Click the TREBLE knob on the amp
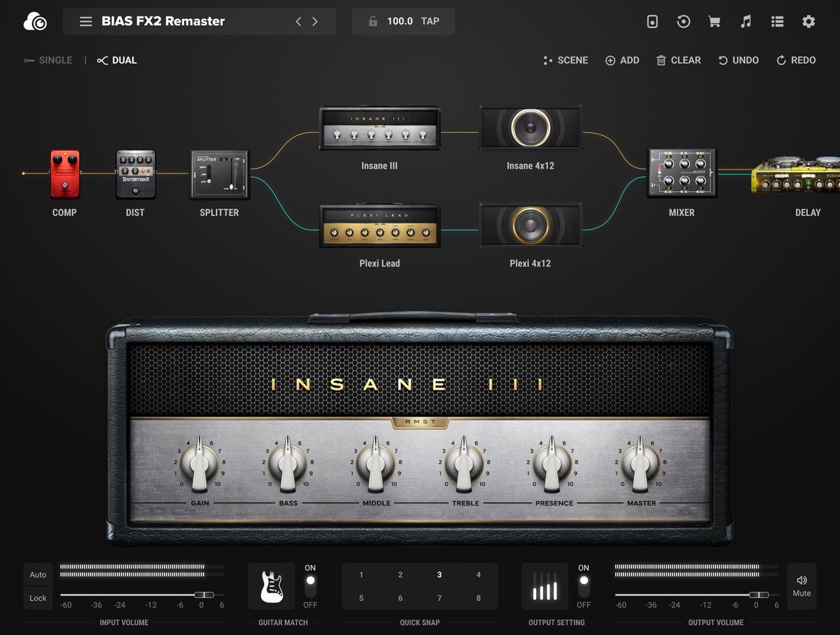840x635 pixels. (x=464, y=463)
